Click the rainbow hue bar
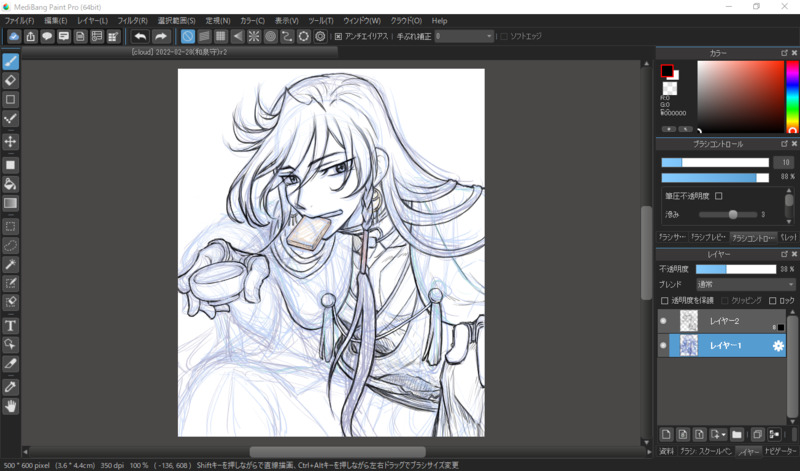The width and height of the screenshot is (800, 471). coord(792,96)
